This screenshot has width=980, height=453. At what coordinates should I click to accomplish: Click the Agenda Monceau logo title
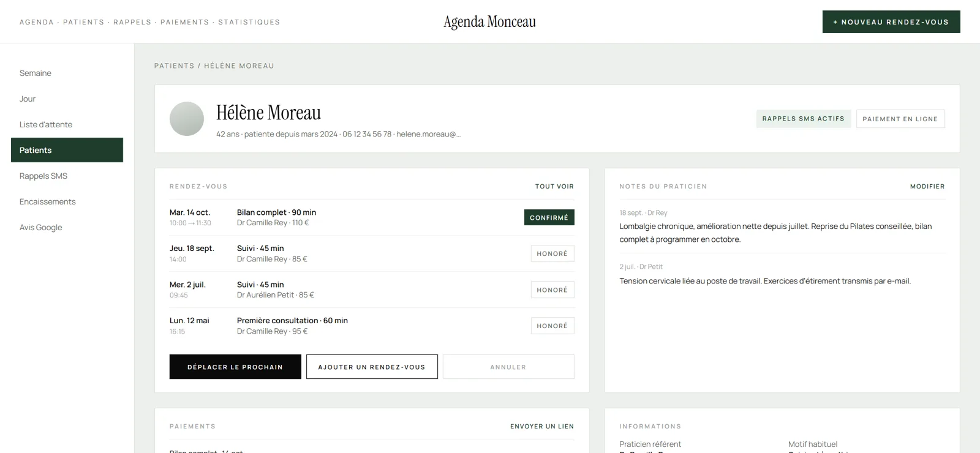coord(490,22)
